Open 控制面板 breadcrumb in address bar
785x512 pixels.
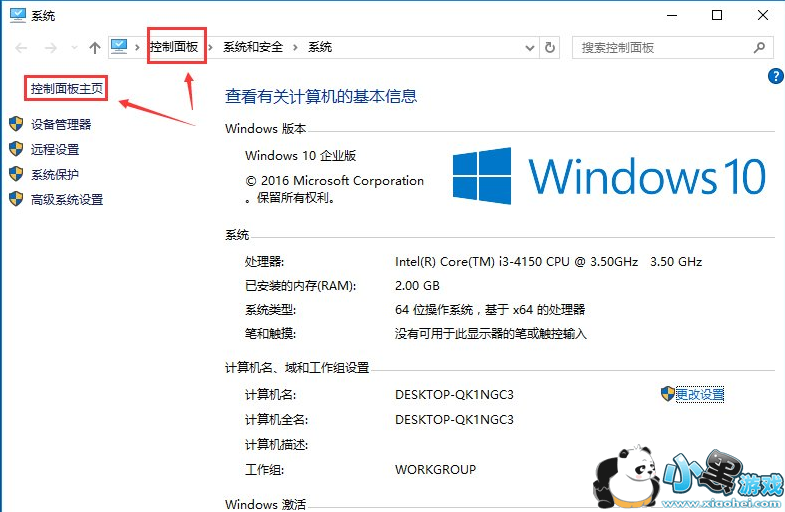(x=174, y=47)
